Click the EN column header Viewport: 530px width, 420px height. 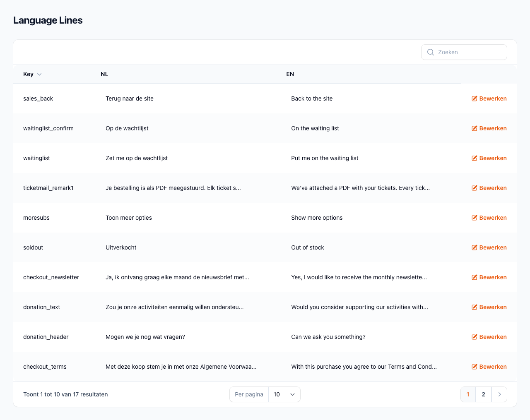click(290, 74)
